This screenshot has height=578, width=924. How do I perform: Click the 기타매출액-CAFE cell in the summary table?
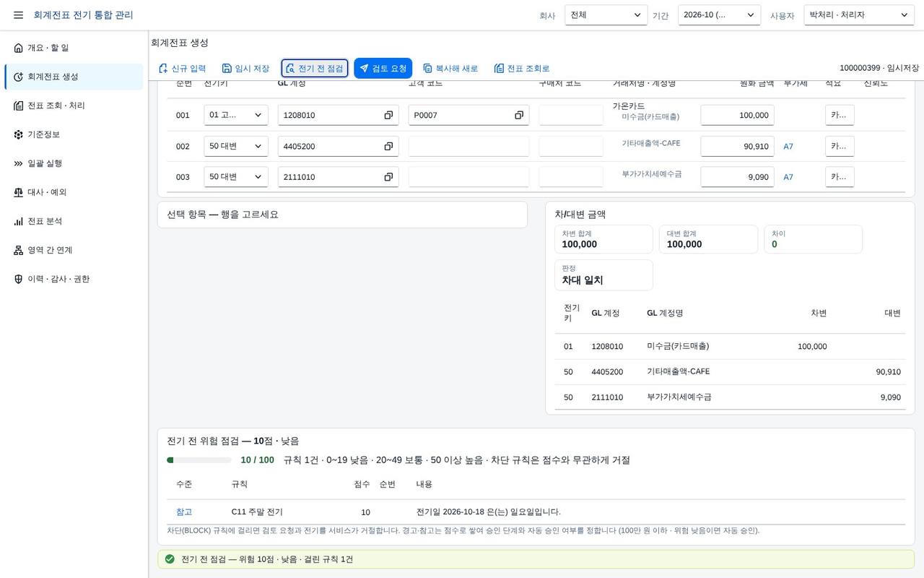[x=679, y=372]
